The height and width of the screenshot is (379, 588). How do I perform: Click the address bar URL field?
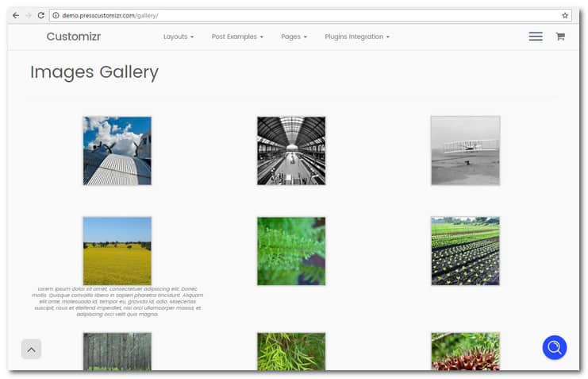[x=310, y=15]
